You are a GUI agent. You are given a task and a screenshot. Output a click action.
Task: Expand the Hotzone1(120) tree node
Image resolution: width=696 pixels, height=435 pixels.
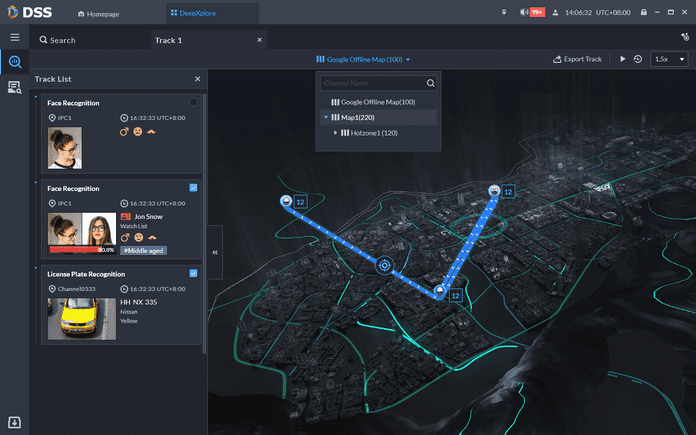[x=335, y=133]
